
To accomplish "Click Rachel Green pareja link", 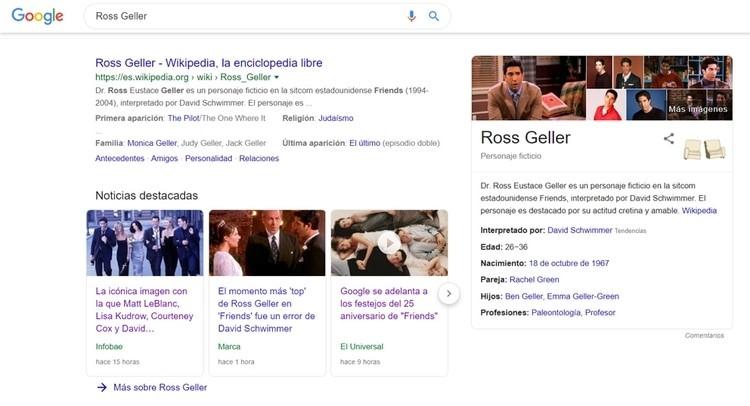I will pyautogui.click(x=534, y=279).
